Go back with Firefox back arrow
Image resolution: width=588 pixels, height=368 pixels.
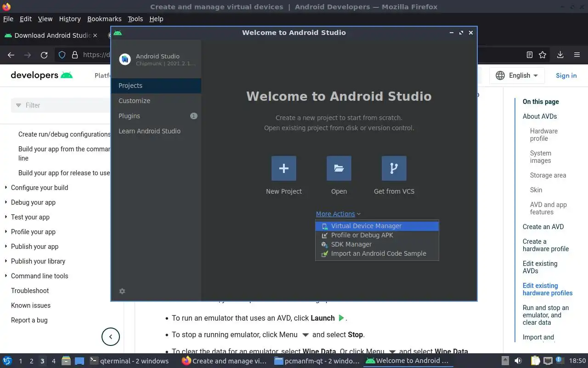tap(11, 55)
